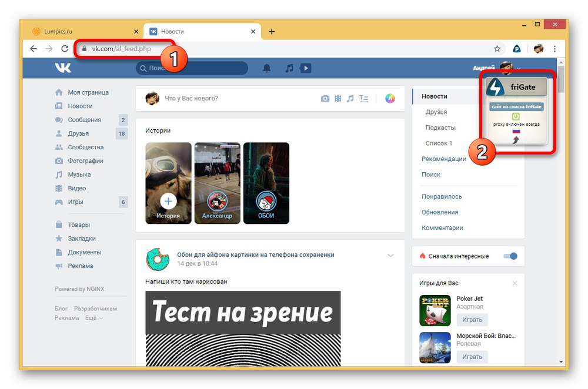Select Подкасты feed filter
Viewport: 588px width, 389px height.
click(440, 128)
